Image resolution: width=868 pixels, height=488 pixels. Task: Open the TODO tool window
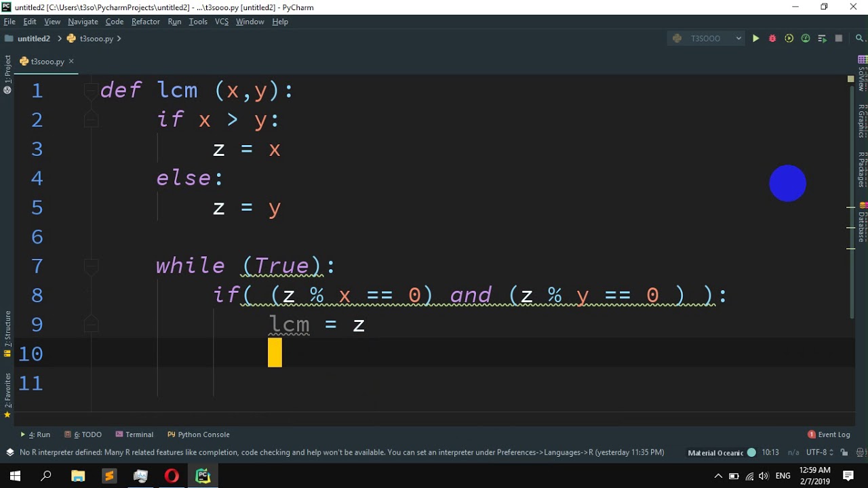[x=83, y=434]
